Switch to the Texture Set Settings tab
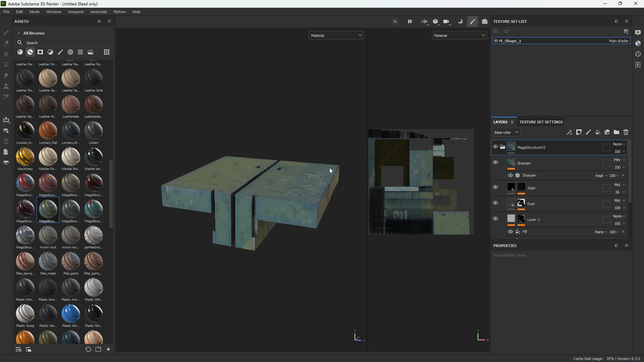The image size is (644, 362). [541, 122]
